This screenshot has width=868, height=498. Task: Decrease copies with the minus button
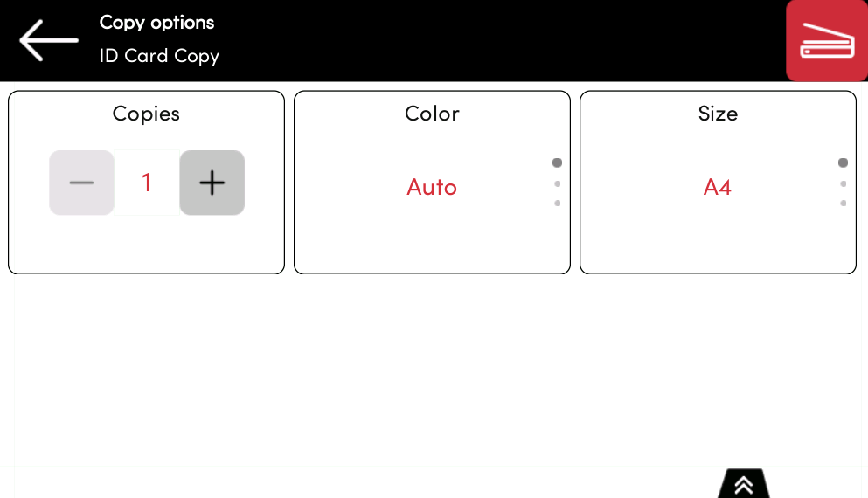pos(81,183)
